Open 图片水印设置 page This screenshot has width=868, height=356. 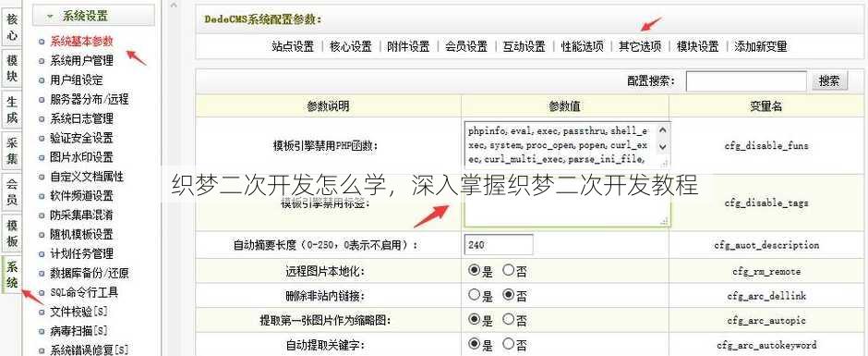click(81, 157)
